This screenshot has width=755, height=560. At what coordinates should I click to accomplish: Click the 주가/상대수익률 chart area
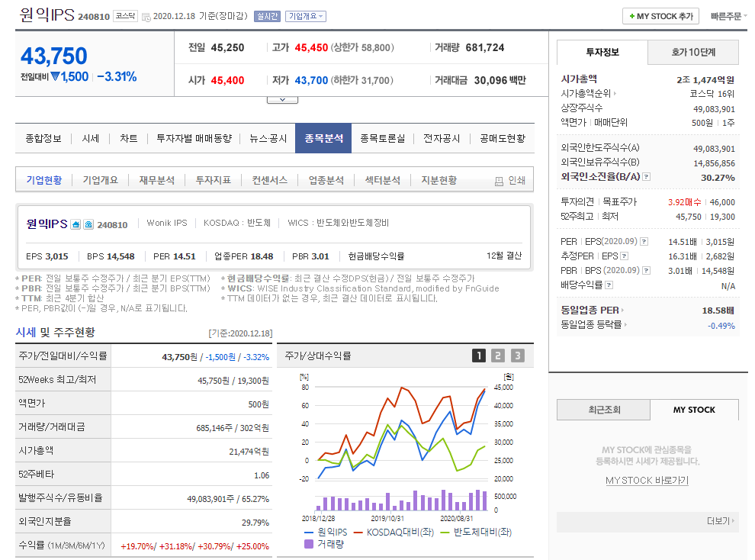[407, 448]
